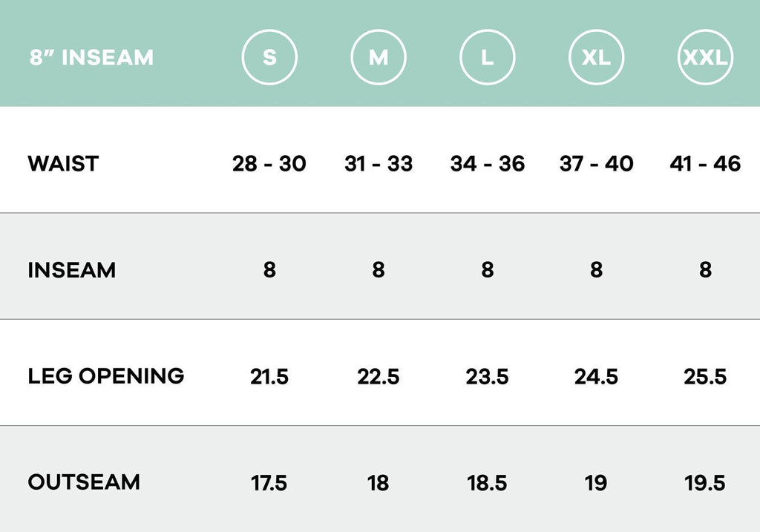760x532 pixels.
Task: Select the XXL size circle icon
Action: (x=705, y=57)
